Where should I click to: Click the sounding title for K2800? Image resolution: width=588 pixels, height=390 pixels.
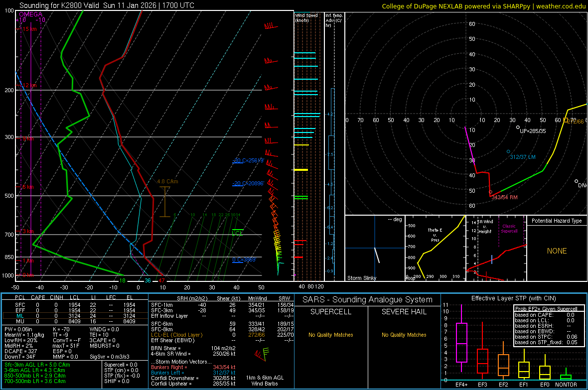(107, 5)
